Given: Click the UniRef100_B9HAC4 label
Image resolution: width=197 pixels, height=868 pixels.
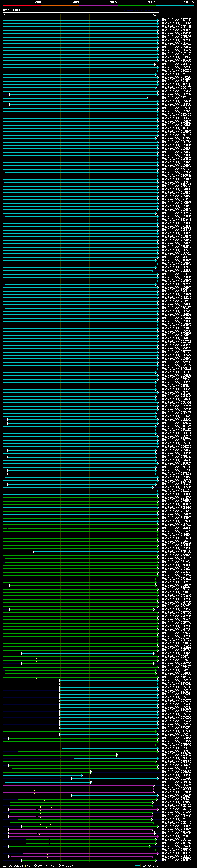Looking at the screenshot, I should 177,50.
